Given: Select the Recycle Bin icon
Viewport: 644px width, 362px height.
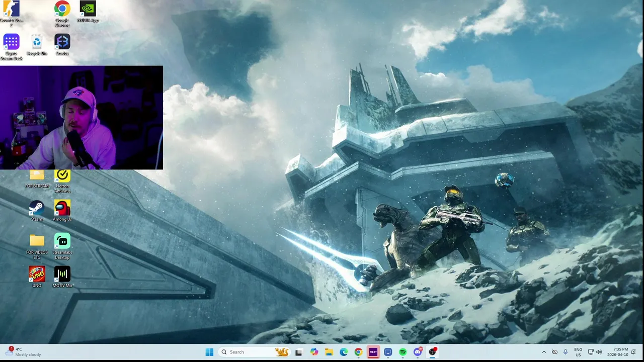Looking at the screenshot, I should [x=37, y=45].
